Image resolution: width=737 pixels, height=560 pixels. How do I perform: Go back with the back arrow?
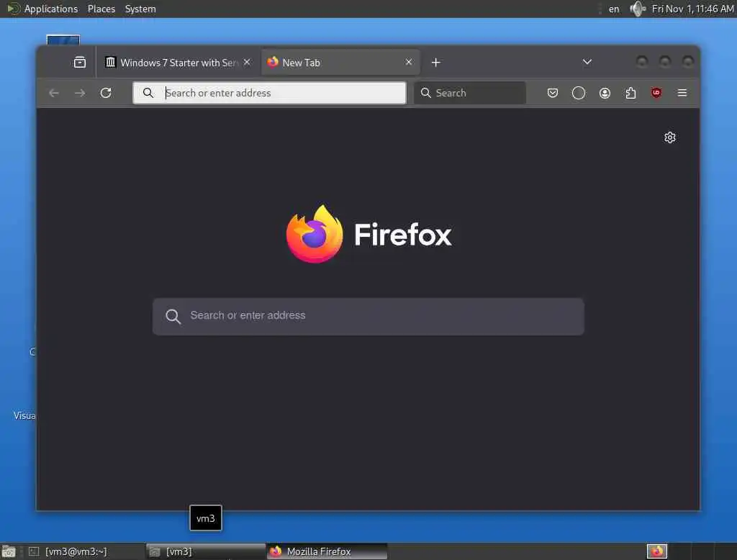coord(54,93)
